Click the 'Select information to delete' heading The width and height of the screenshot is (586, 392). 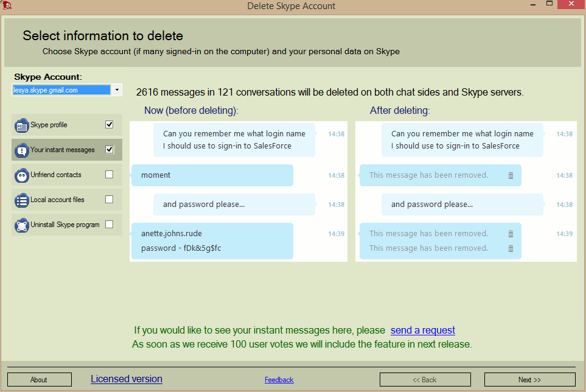point(103,36)
